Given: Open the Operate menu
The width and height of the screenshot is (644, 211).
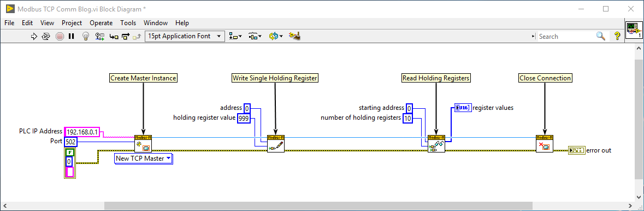Looking at the screenshot, I should pyautogui.click(x=101, y=23).
